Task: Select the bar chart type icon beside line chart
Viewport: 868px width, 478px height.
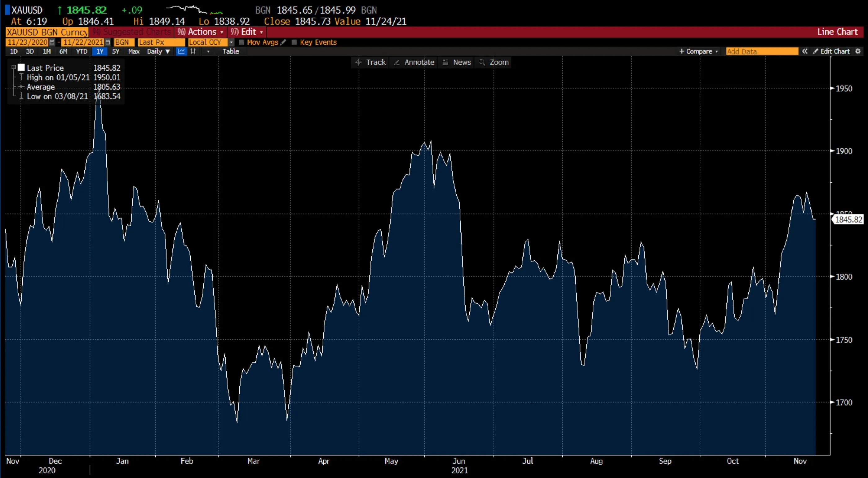Action: pyautogui.click(x=193, y=51)
